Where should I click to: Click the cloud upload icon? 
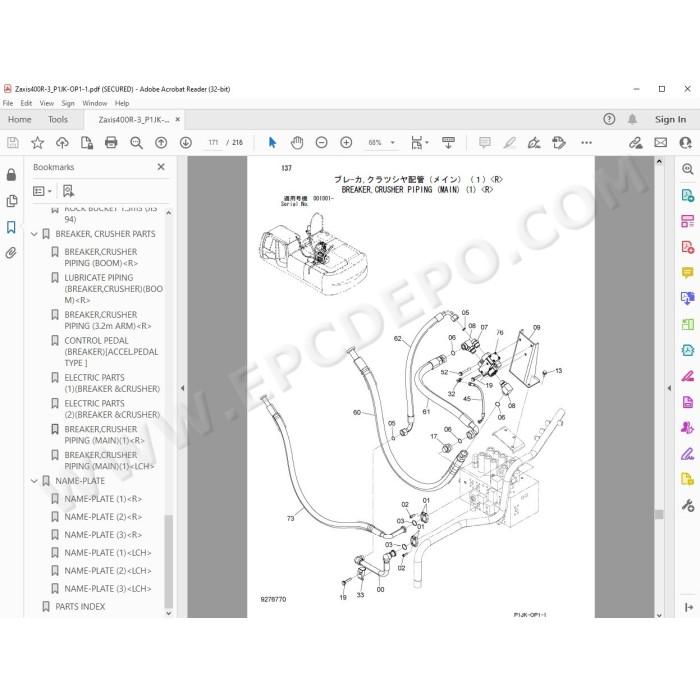click(62, 142)
